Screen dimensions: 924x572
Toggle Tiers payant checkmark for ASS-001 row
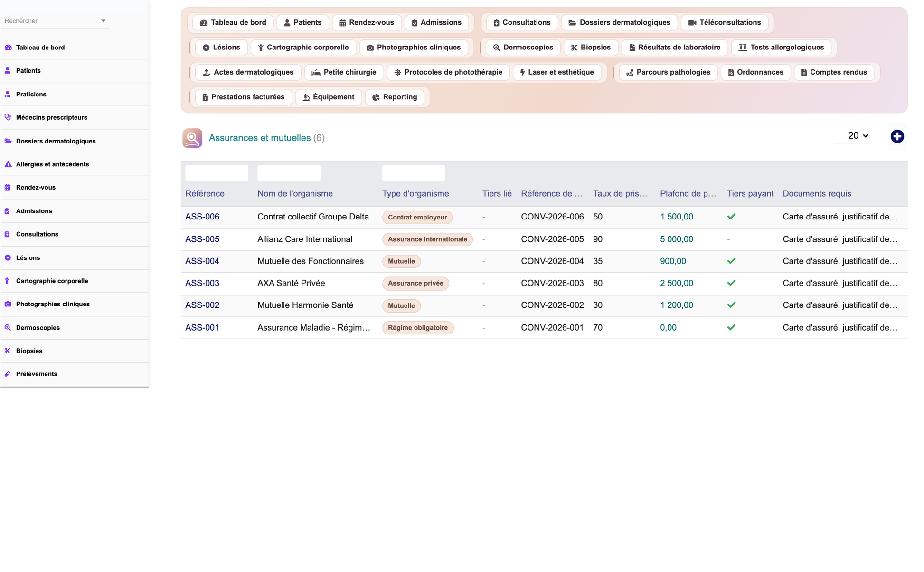pyautogui.click(x=731, y=327)
